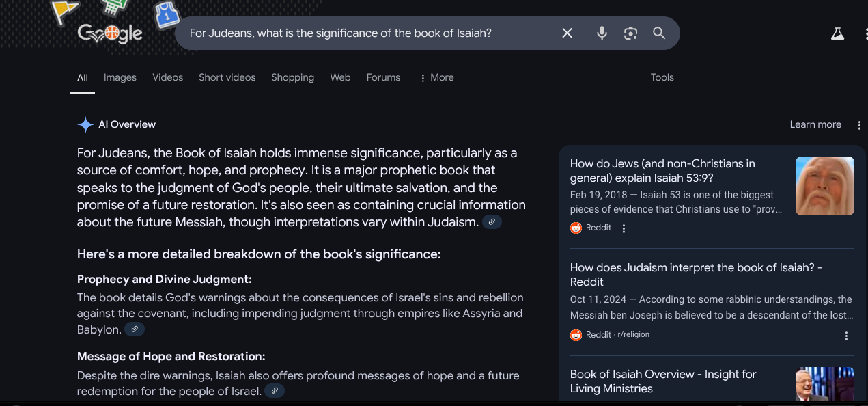Open the Forums tab
Image resolution: width=868 pixels, height=406 pixels.
383,77
